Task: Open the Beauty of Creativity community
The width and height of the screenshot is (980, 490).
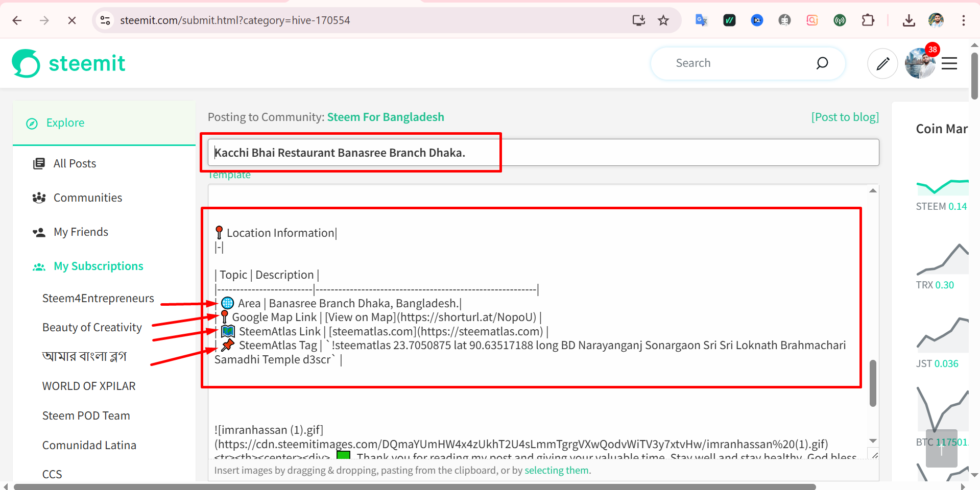Action: pyautogui.click(x=92, y=327)
